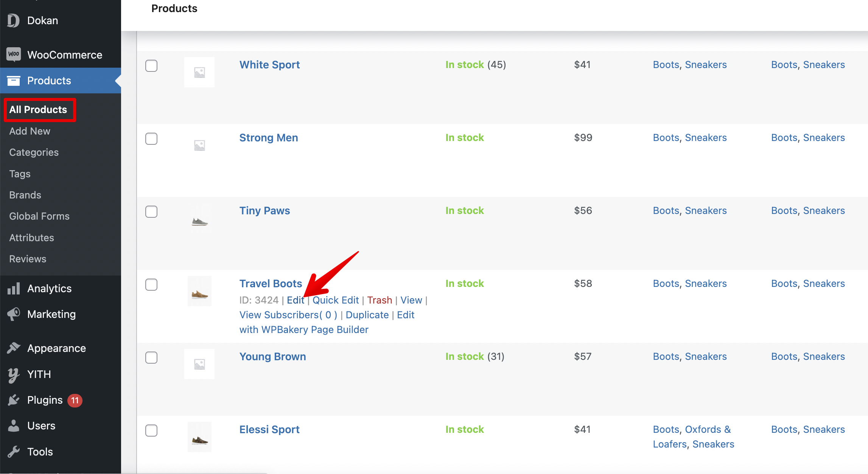Open the Strong Men product title
The width and height of the screenshot is (868, 474).
pos(268,138)
